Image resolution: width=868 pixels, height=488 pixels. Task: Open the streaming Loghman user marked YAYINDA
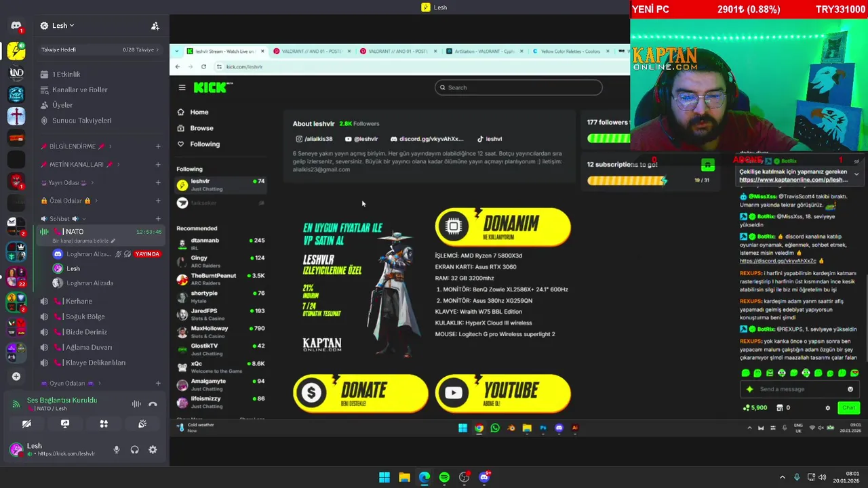tap(106, 254)
